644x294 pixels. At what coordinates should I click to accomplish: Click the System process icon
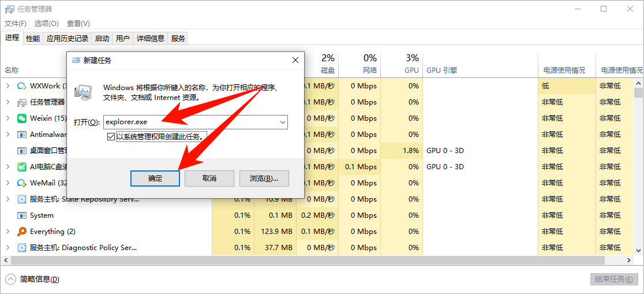[21, 215]
